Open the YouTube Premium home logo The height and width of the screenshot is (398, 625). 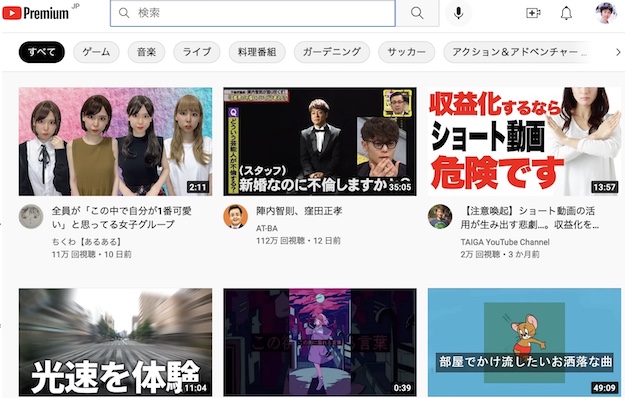point(36,13)
